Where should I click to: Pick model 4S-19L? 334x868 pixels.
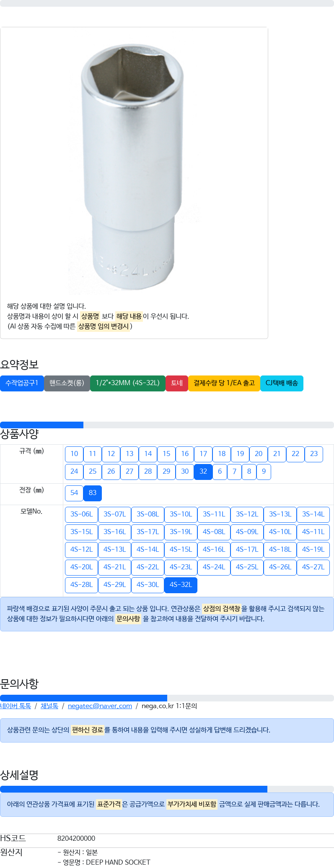313,550
